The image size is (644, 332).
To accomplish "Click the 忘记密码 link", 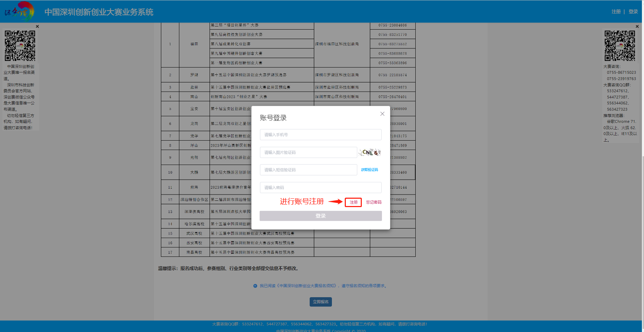I will (x=374, y=202).
